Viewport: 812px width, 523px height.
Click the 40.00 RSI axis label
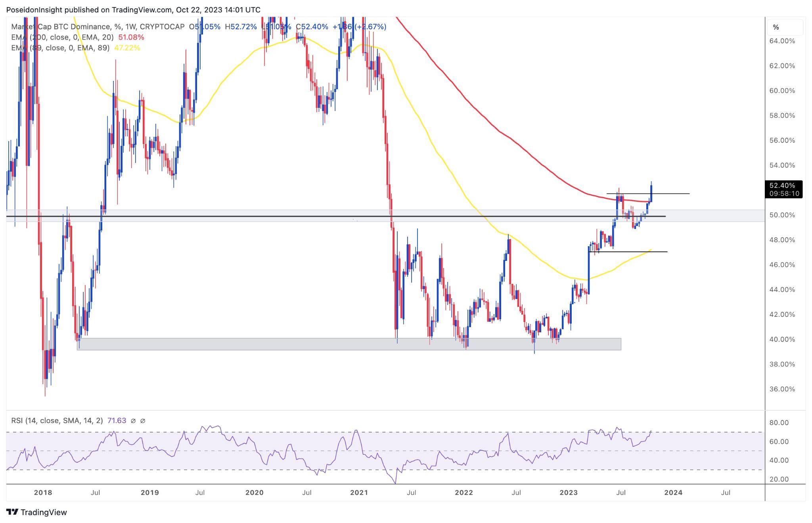coord(779,460)
